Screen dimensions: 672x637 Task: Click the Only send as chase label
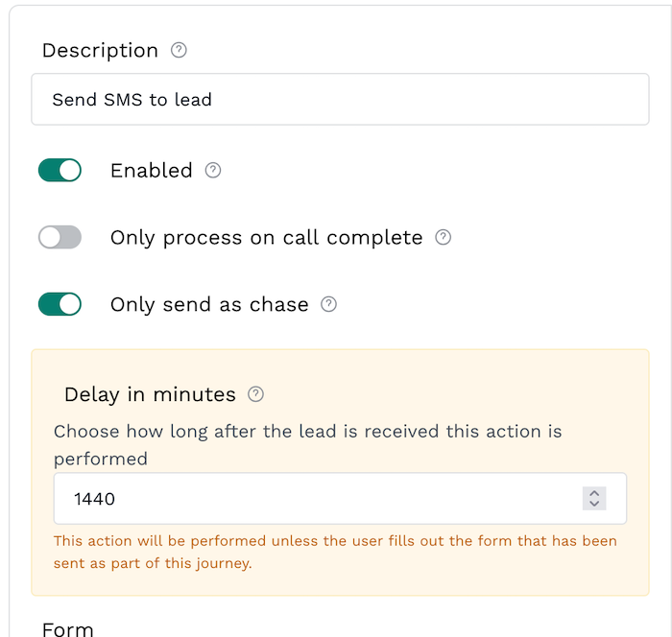[209, 305]
